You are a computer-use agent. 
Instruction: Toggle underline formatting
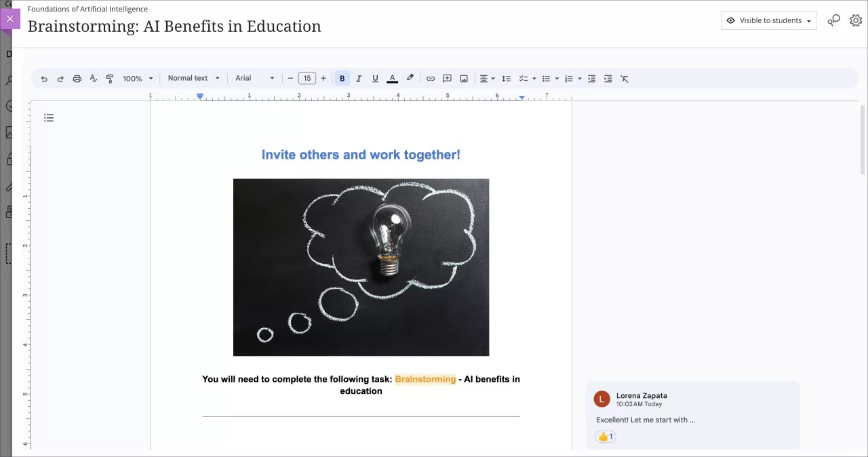[x=375, y=78]
